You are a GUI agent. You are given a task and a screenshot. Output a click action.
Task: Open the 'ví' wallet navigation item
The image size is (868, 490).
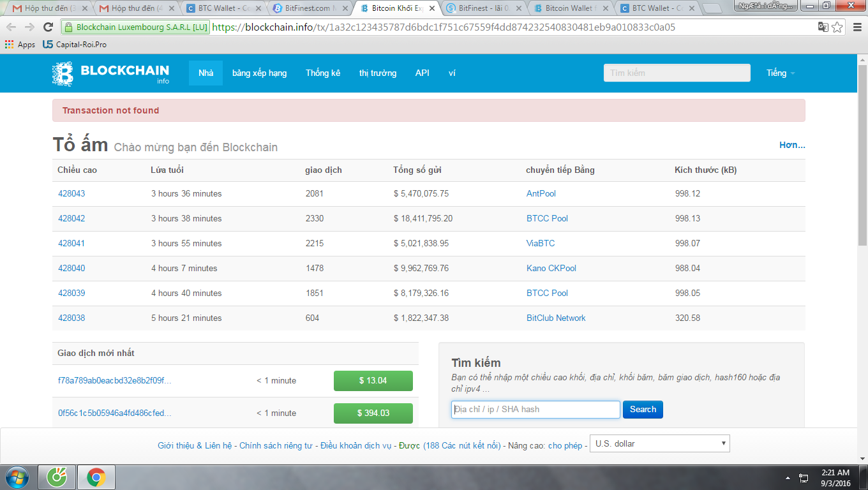click(452, 73)
